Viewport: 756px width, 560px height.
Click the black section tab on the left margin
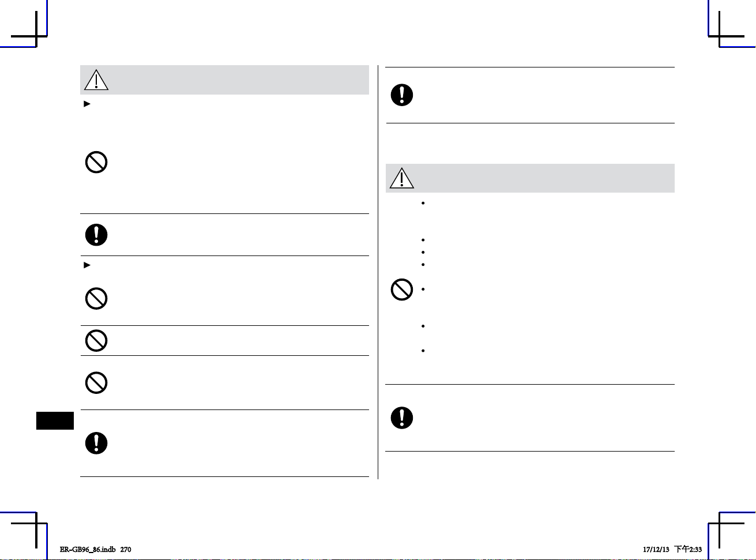[55, 420]
